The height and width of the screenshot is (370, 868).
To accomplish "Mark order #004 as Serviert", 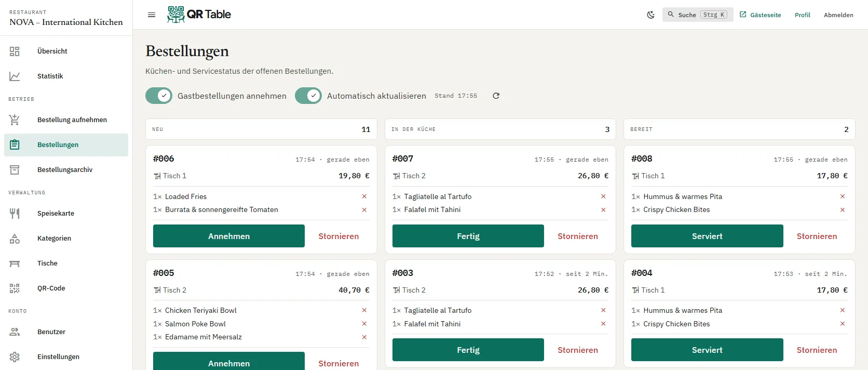I will (707, 350).
